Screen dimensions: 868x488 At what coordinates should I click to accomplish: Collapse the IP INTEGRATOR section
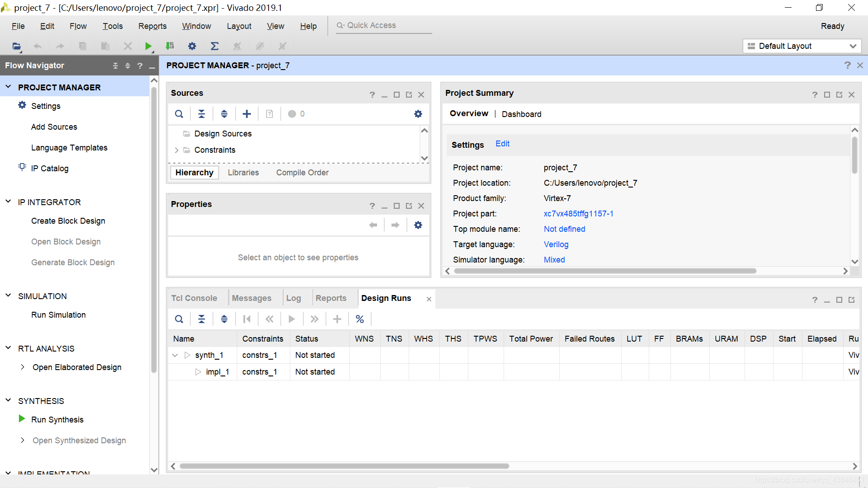(8, 202)
